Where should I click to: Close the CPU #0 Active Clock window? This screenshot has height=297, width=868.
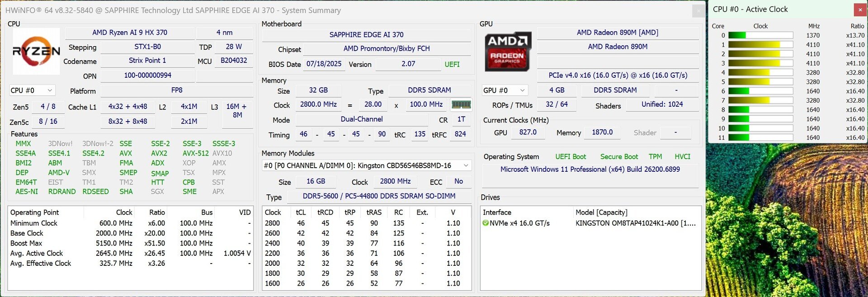pos(860,9)
